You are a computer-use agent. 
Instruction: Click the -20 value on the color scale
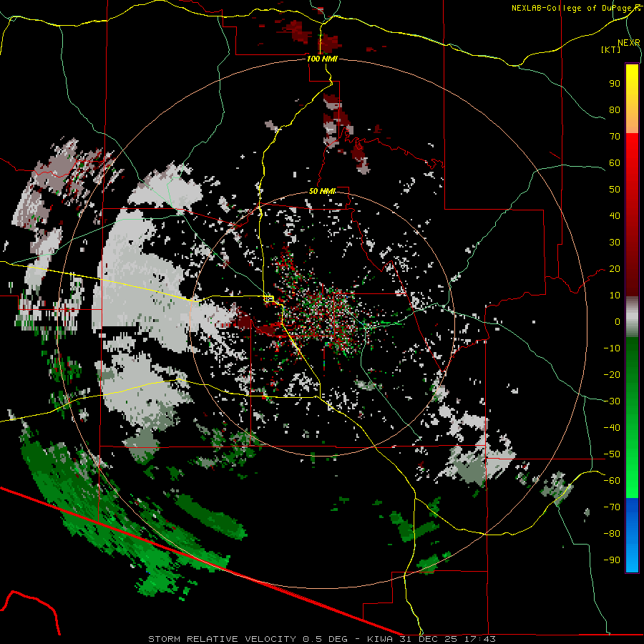click(x=612, y=375)
